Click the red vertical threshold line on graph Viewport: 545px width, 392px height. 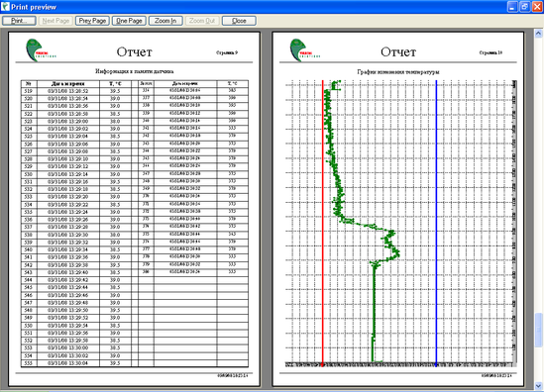pos(323,222)
